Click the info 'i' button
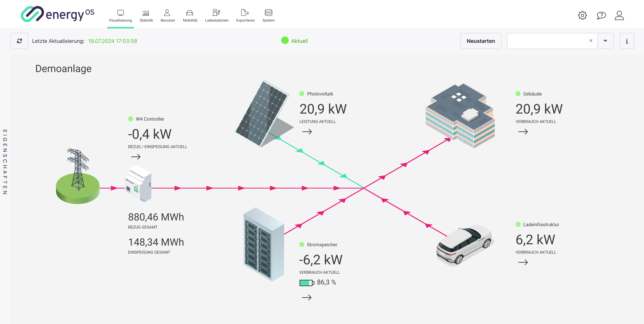644x324 pixels. (x=627, y=41)
